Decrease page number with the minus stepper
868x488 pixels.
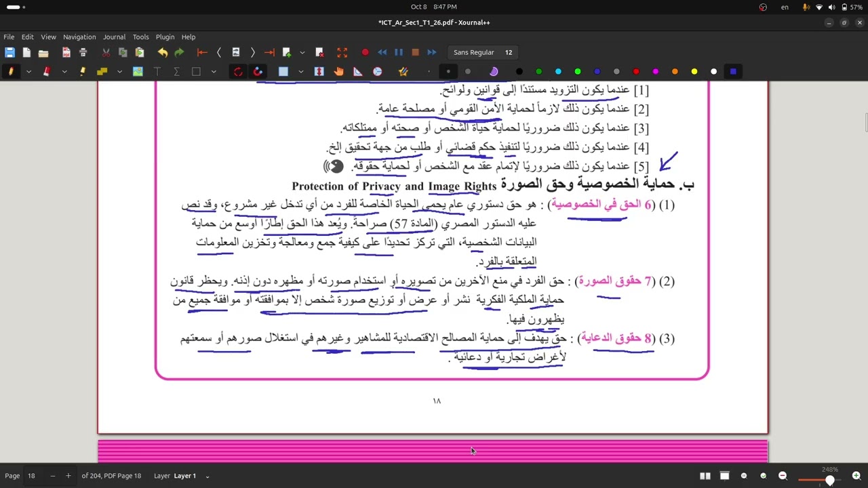[52, 476]
